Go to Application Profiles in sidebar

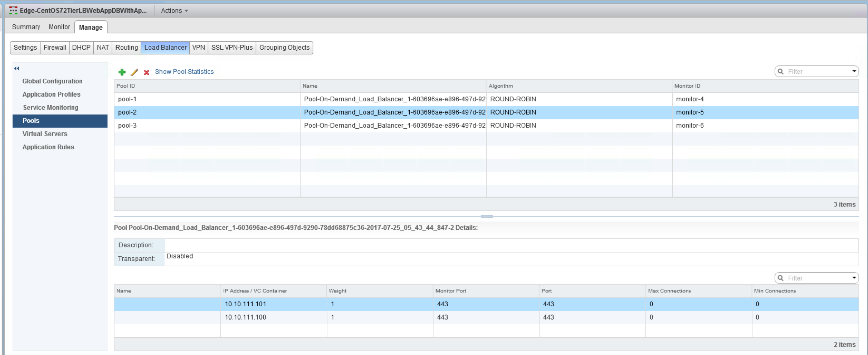coord(51,94)
